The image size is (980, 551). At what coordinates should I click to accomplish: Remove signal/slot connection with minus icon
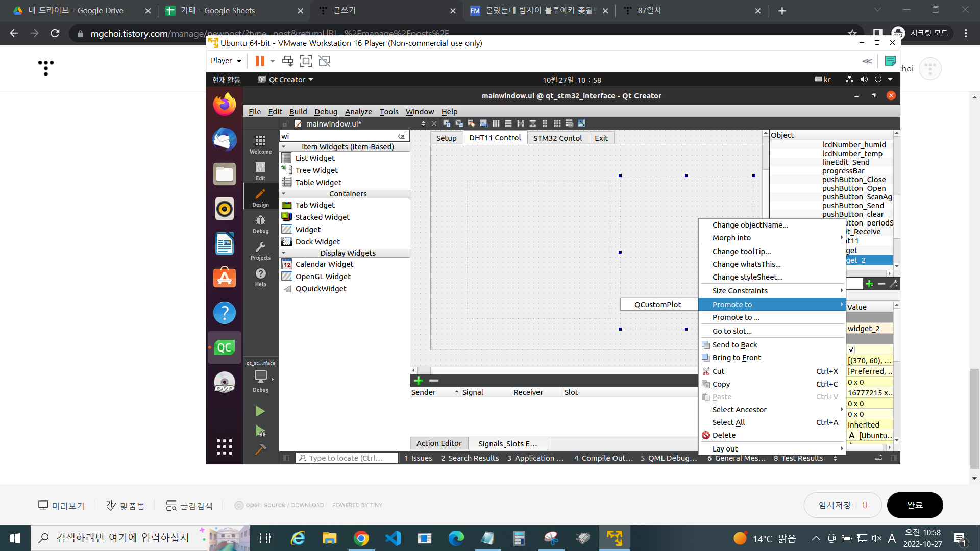tap(434, 381)
